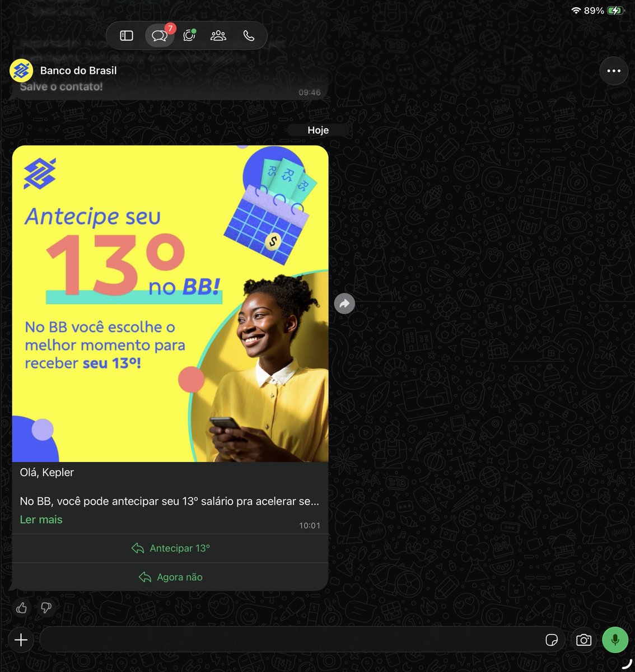Tap the 10:01 message timestamp
635x672 pixels.
[310, 525]
